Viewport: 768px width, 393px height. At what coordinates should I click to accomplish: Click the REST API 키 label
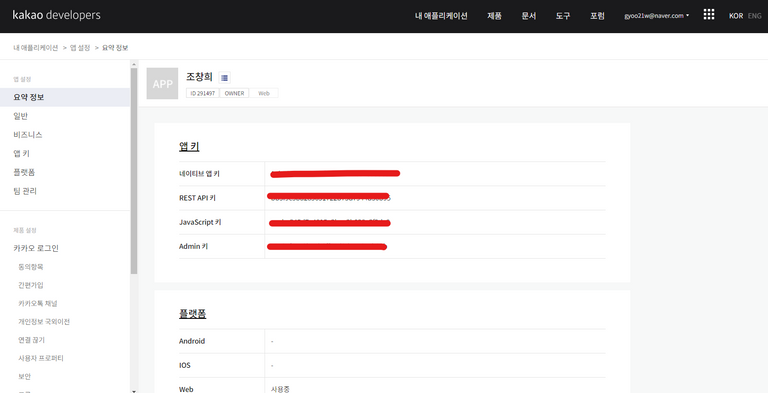[197, 198]
